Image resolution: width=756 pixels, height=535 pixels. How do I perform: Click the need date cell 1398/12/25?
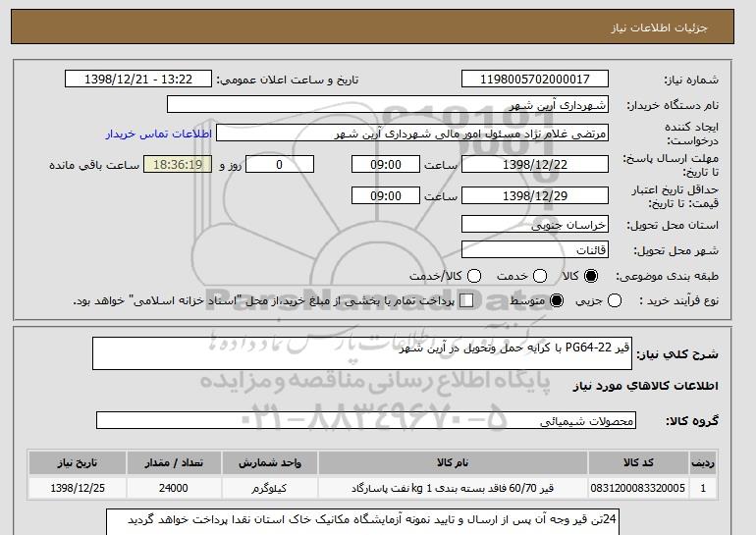click(x=78, y=488)
